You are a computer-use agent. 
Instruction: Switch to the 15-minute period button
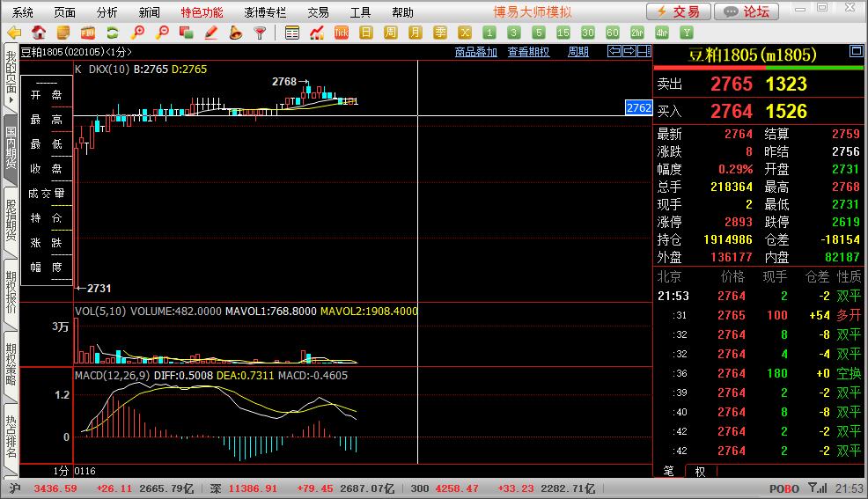(x=563, y=33)
